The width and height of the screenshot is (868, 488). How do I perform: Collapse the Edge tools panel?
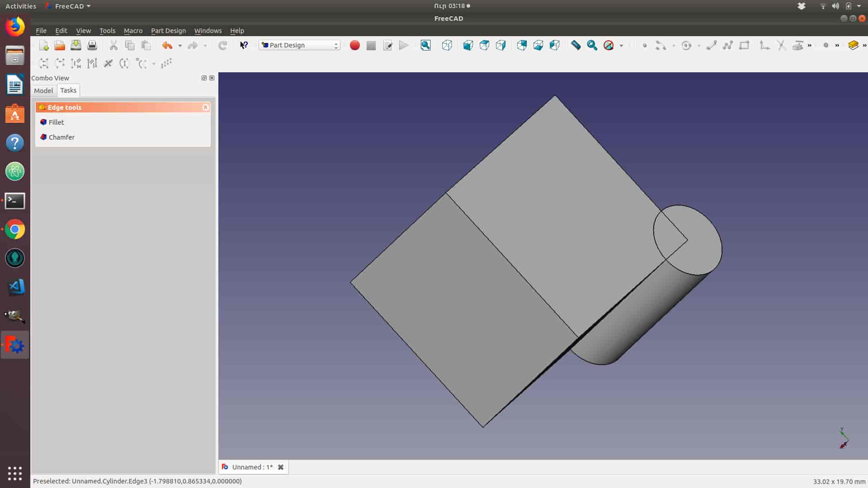[205, 108]
